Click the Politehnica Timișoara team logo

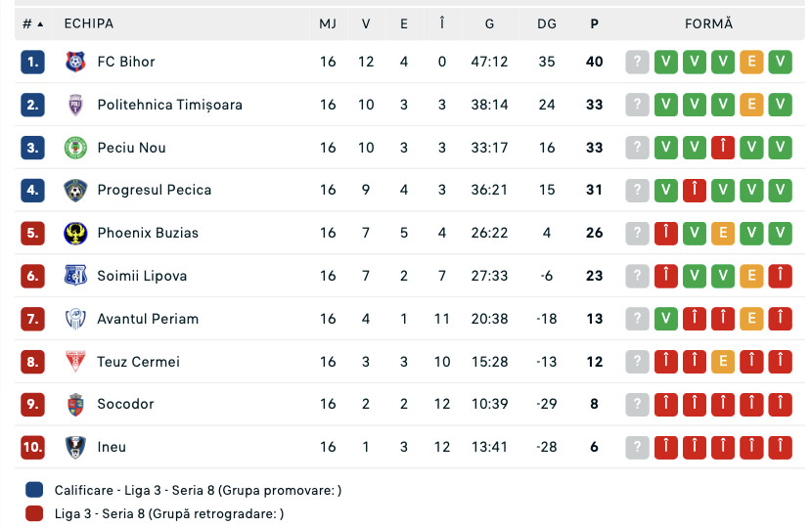[x=75, y=105]
